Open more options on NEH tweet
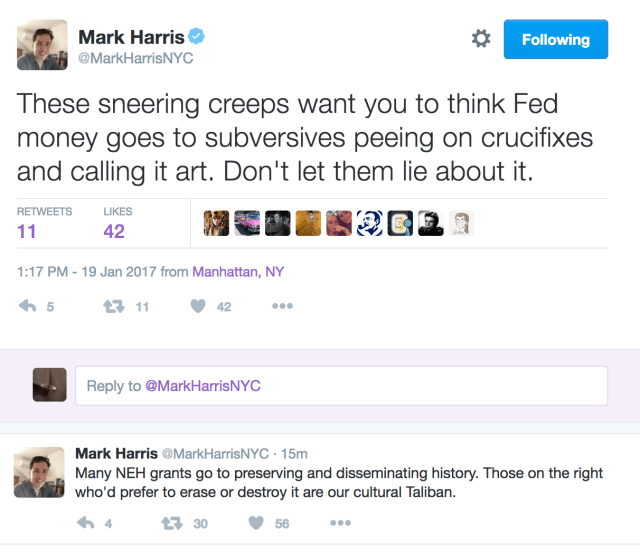The image size is (640, 552). tap(340, 522)
